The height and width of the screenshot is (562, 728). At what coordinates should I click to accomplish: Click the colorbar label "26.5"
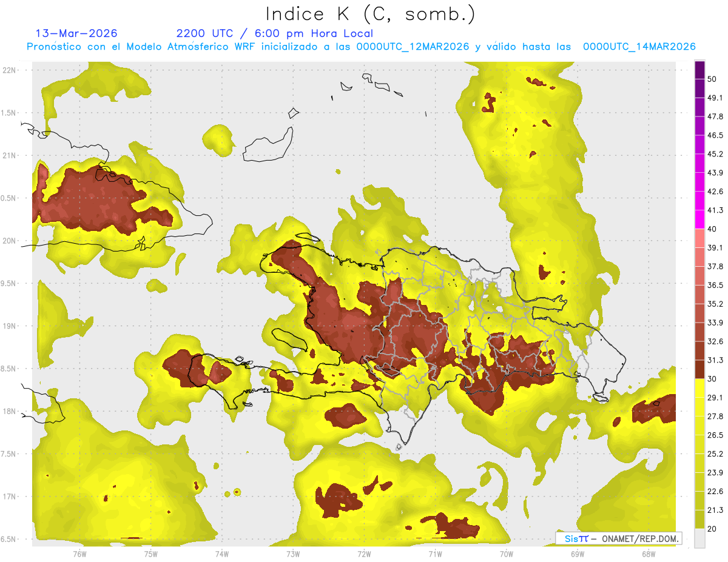point(716,435)
